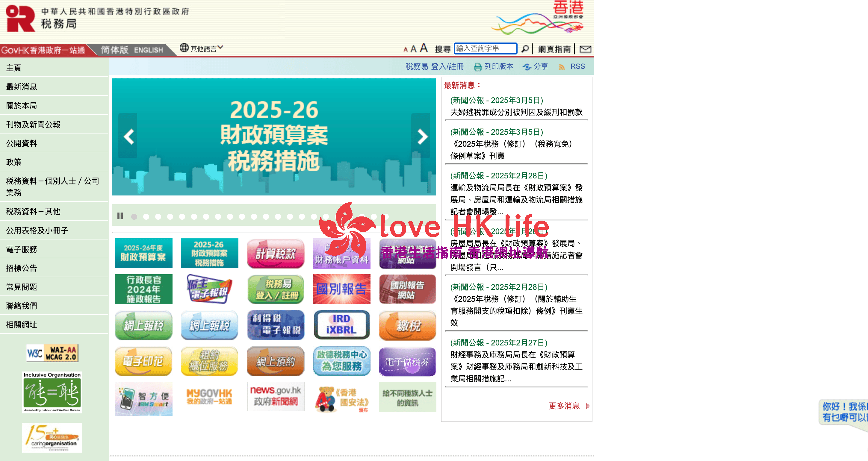
Task: Select the 繳稅 payment icon
Action: pos(407,325)
